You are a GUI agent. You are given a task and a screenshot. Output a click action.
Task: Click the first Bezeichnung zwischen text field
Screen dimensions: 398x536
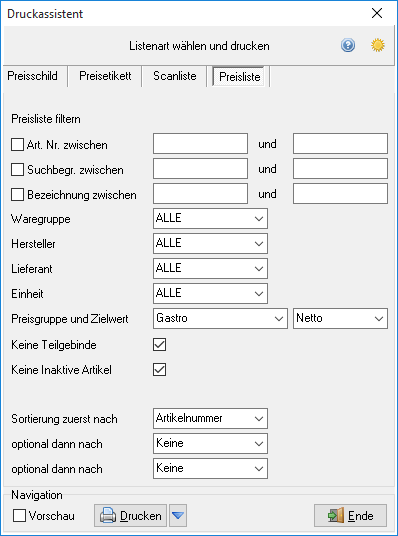click(x=200, y=193)
